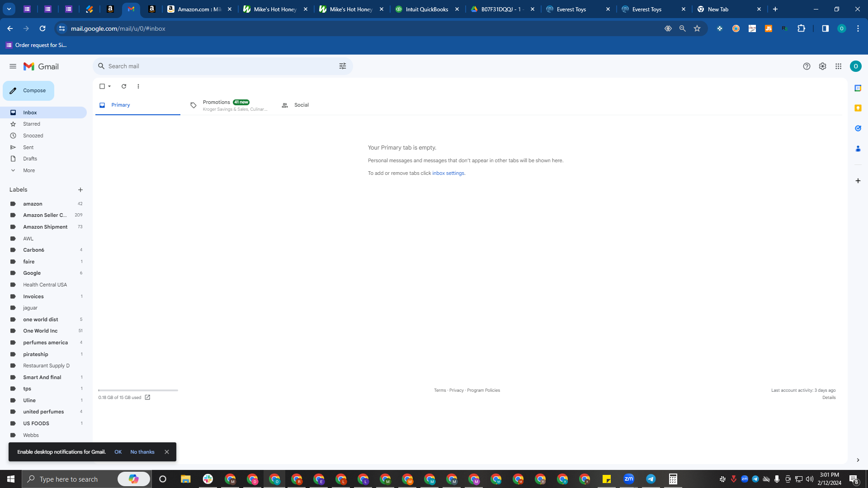Create a new label with plus icon

point(80,190)
